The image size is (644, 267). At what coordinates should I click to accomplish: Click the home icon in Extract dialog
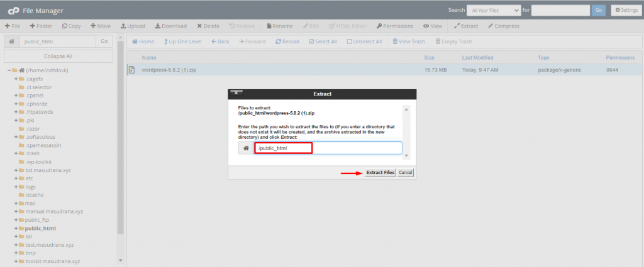point(246,148)
